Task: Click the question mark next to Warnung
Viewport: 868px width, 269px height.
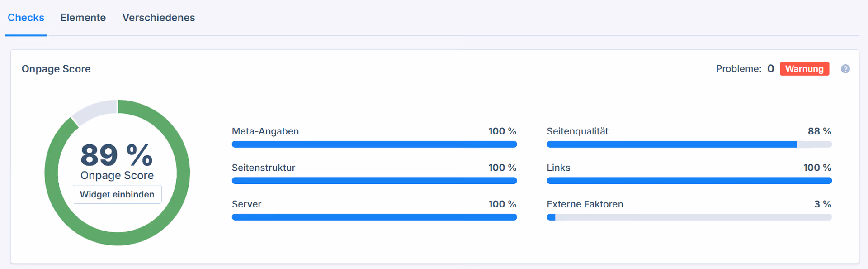Action: point(846,68)
